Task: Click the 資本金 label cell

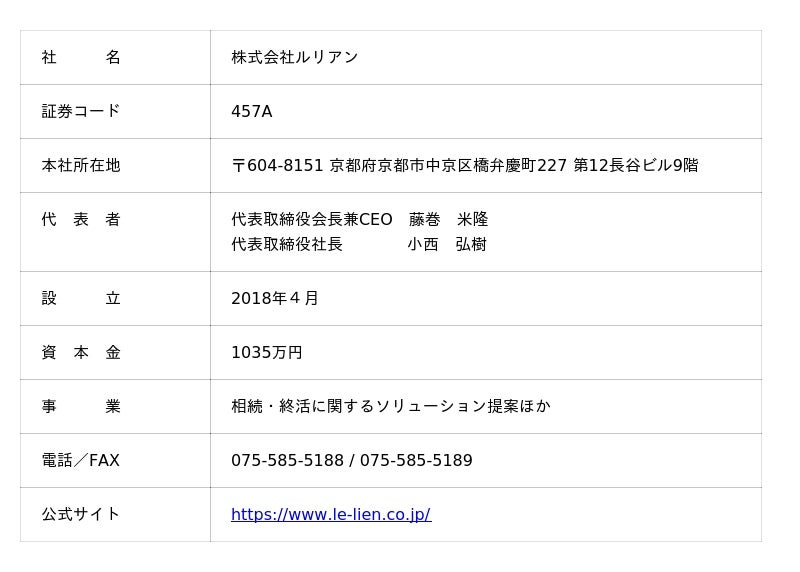Action: [81, 352]
